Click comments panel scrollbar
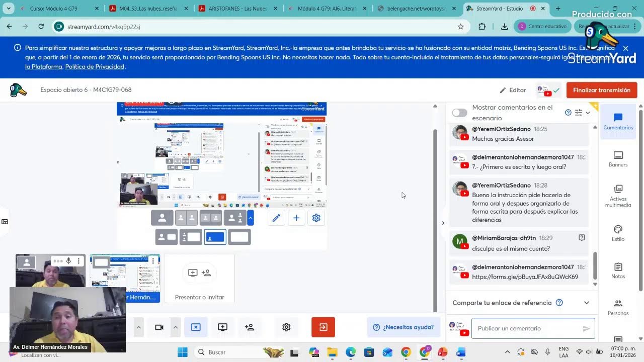This screenshot has height=362, width=644. tap(595, 265)
